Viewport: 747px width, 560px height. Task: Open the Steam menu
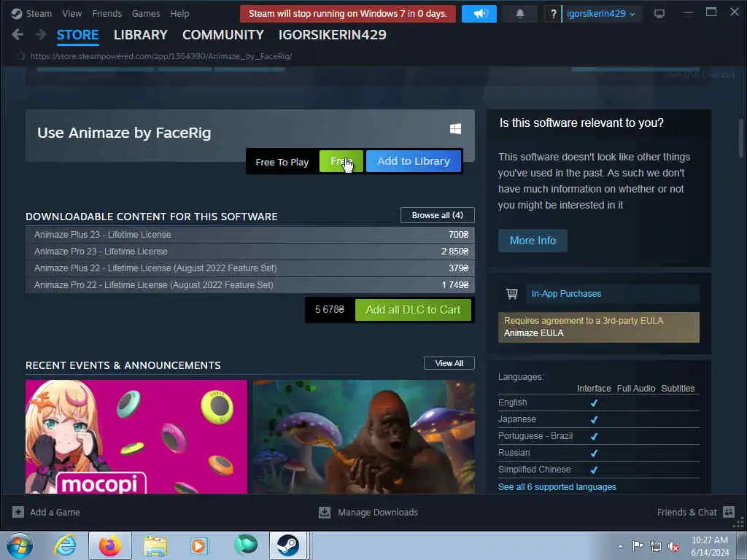pyautogui.click(x=39, y=13)
